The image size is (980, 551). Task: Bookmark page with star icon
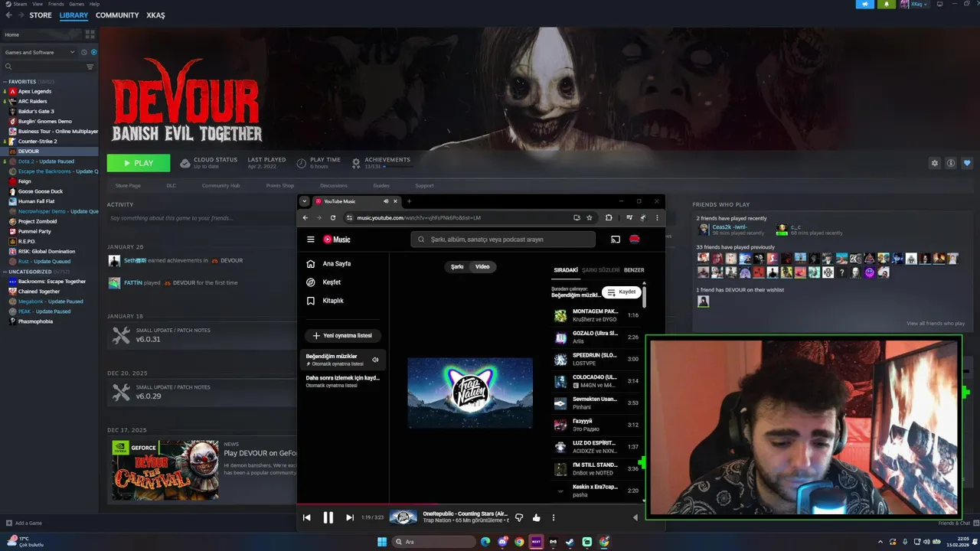click(590, 217)
